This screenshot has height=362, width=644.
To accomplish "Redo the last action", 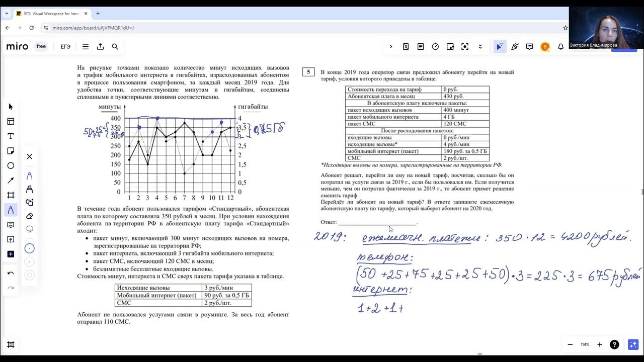I will point(11,288).
